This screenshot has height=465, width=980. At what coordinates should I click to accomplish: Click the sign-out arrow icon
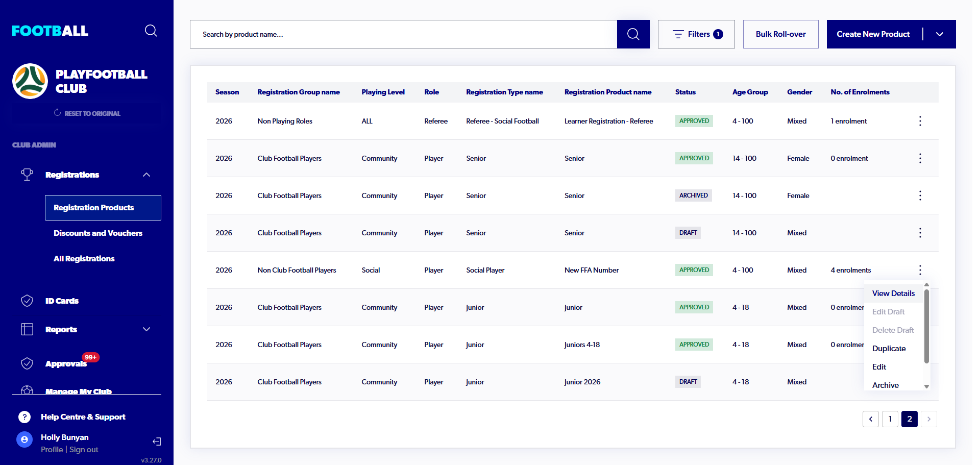click(x=157, y=442)
